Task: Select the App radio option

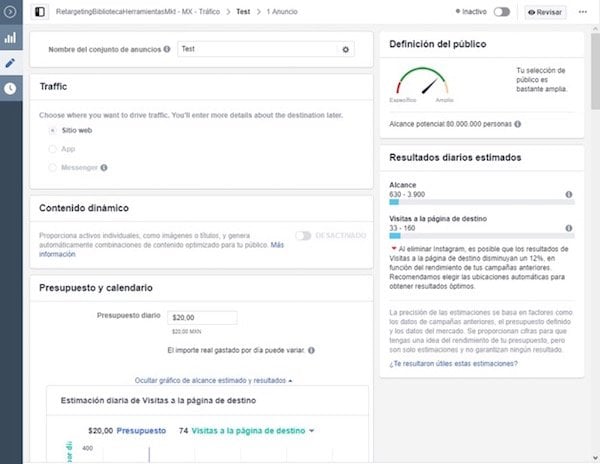Action: pos(52,149)
